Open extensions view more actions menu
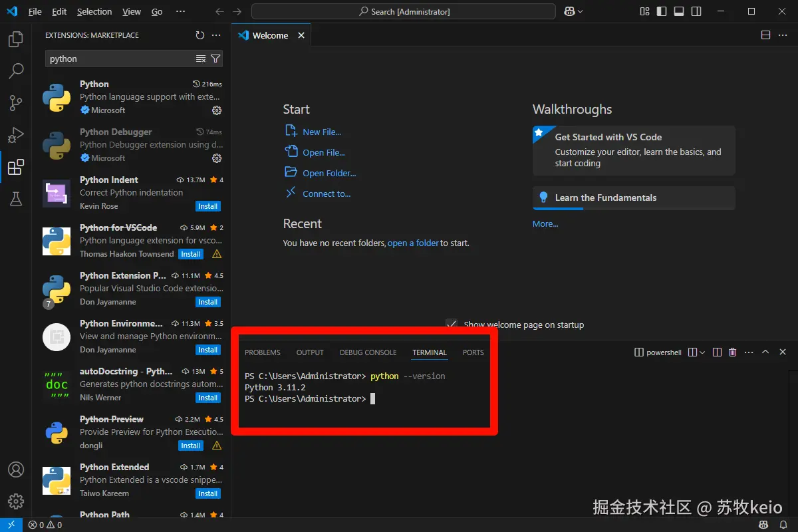This screenshot has height=532, width=798. coord(216,35)
